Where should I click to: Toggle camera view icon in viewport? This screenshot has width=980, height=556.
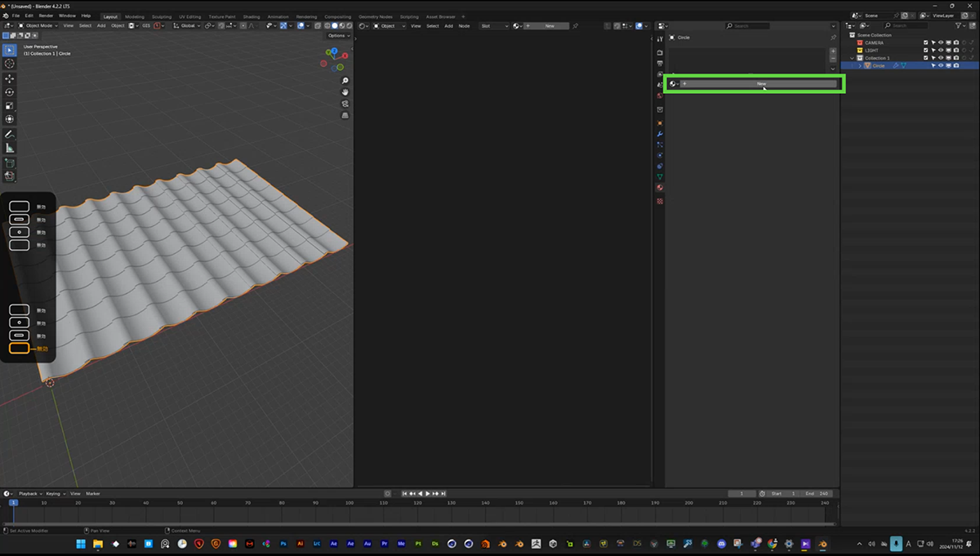pyautogui.click(x=345, y=104)
